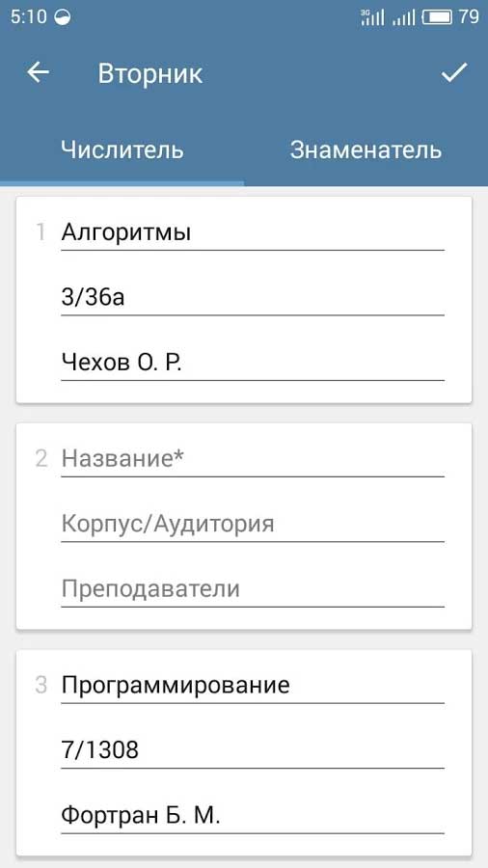The width and height of the screenshot is (488, 868).
Task: Edit the 7/1308 room field
Action: click(x=253, y=751)
